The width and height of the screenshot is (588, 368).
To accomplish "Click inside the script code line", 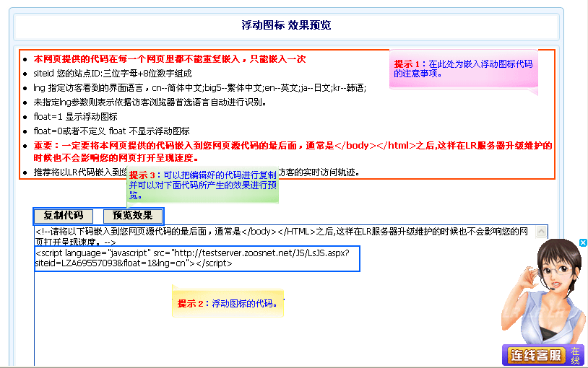I will (195, 258).
